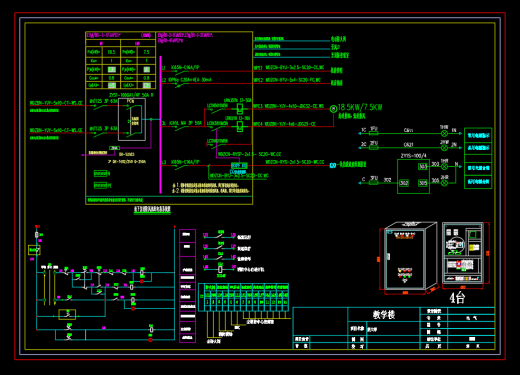
Task: Select the PCW transfer switch box
Action: (x=132, y=119)
